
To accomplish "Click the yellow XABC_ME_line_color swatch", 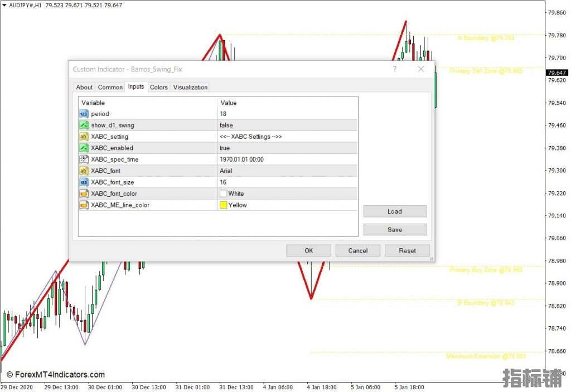I will coord(223,205).
